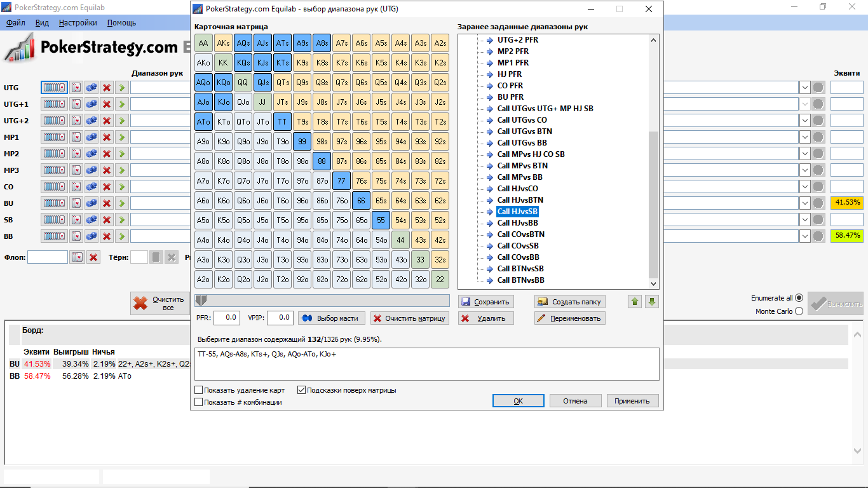Move the selected preset down with the green arrow
This screenshot has height=488, width=868.
click(x=651, y=302)
